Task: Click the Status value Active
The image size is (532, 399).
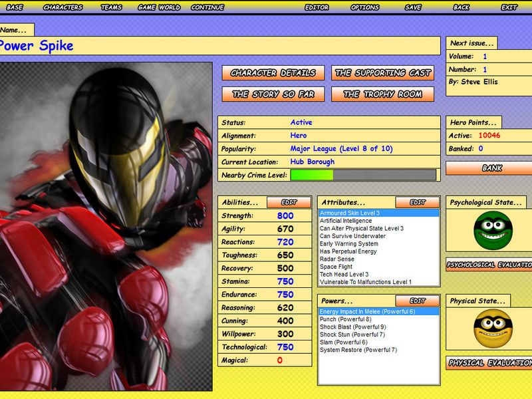Action: 301,122
